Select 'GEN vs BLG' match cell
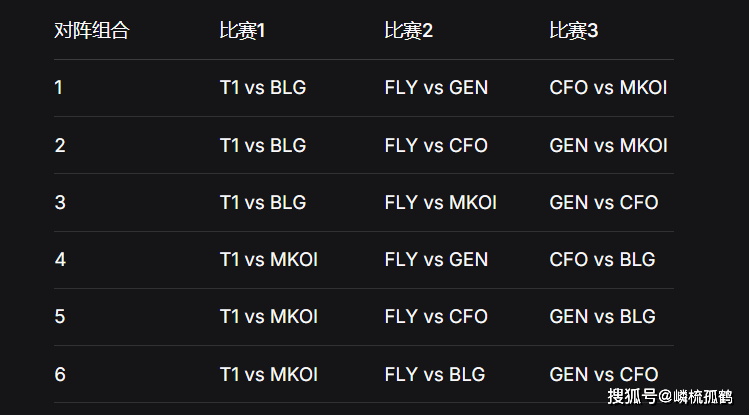 coord(602,317)
